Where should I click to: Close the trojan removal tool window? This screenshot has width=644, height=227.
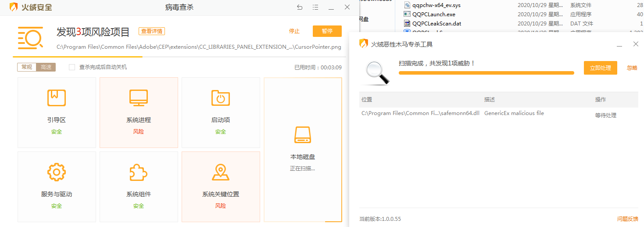[636, 44]
